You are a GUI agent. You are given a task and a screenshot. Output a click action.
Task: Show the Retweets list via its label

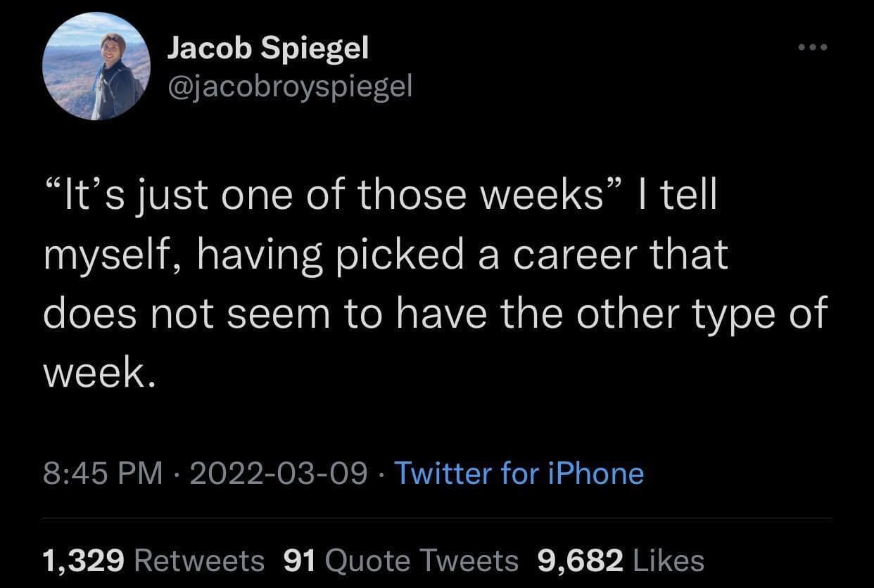pyautogui.click(x=198, y=561)
